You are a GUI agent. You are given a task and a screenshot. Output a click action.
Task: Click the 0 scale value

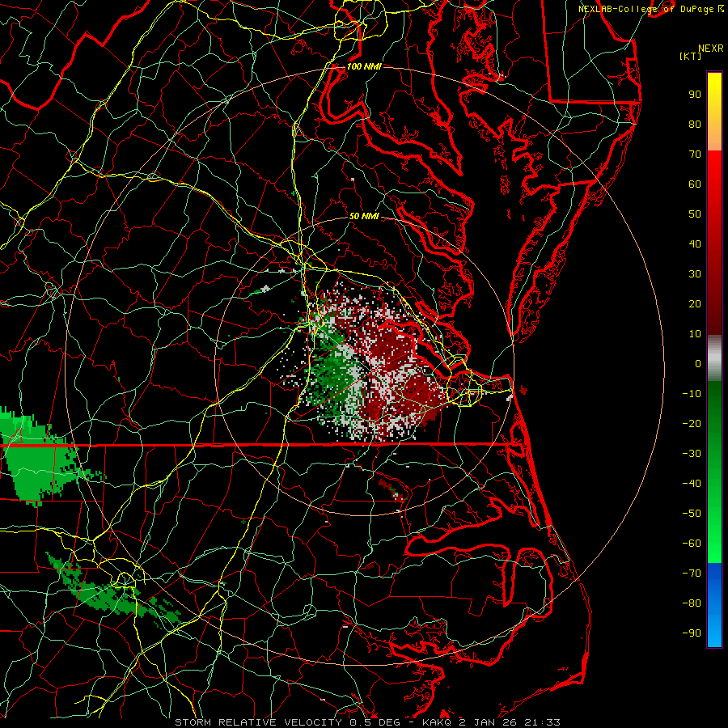click(698, 363)
